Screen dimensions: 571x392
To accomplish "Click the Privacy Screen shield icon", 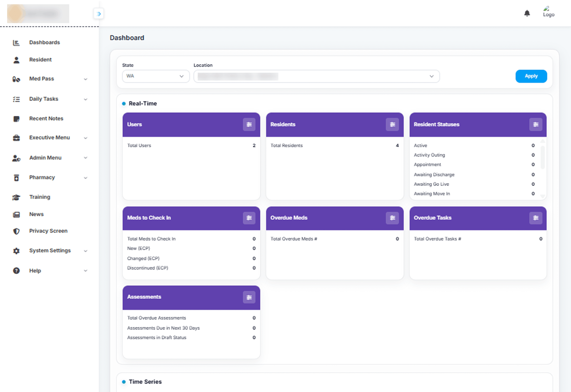I will [16, 231].
